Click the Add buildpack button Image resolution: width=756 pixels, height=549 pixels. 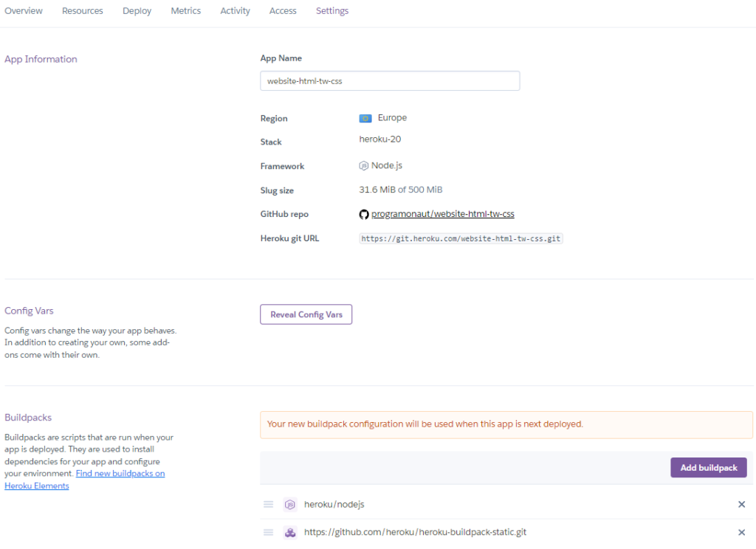pos(708,468)
